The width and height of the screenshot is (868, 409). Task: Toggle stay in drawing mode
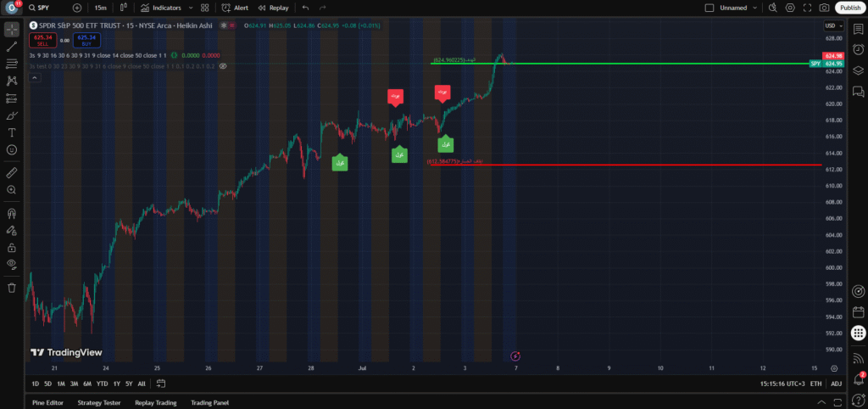click(12, 230)
